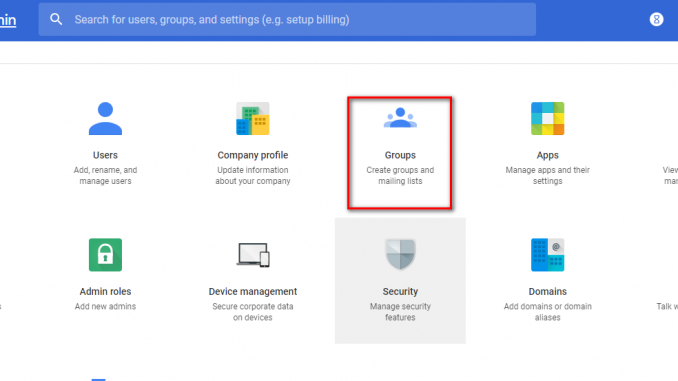This screenshot has width=678, height=381.
Task: Click 'Secure corporate data on devices' text
Action: click(253, 312)
